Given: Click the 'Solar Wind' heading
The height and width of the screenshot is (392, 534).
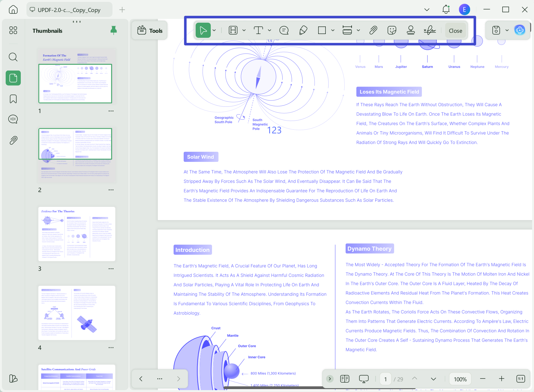Looking at the screenshot, I should pyautogui.click(x=201, y=157).
